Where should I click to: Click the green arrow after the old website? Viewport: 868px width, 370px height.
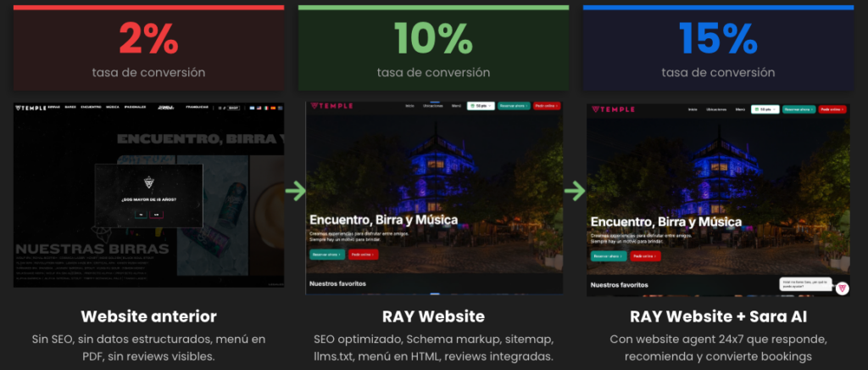pyautogui.click(x=295, y=190)
